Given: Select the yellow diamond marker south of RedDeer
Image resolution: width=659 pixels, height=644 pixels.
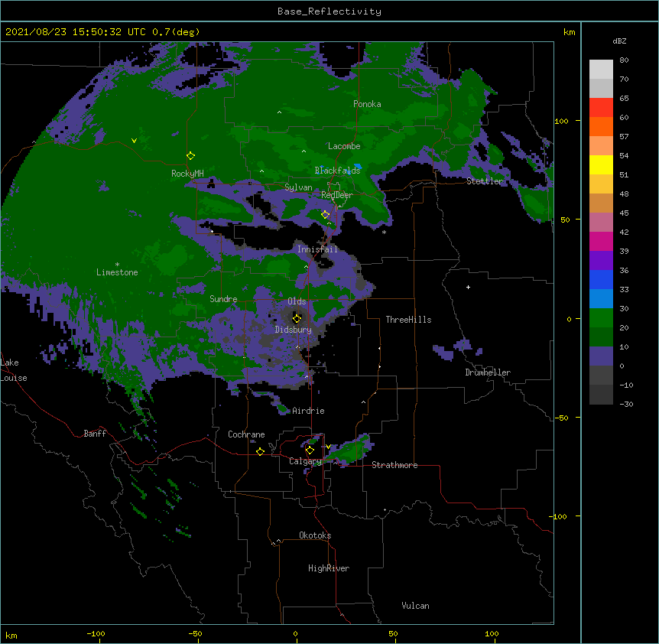Looking at the screenshot, I should [325, 215].
